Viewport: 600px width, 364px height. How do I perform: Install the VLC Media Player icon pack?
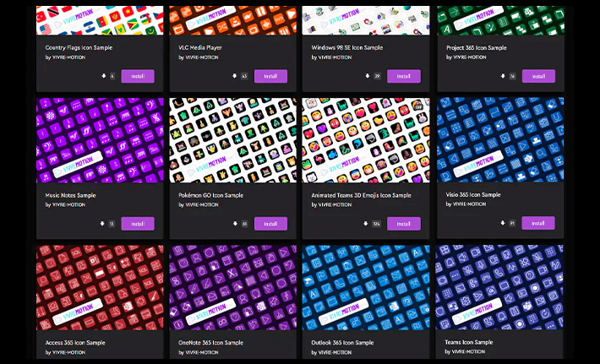tap(270, 76)
